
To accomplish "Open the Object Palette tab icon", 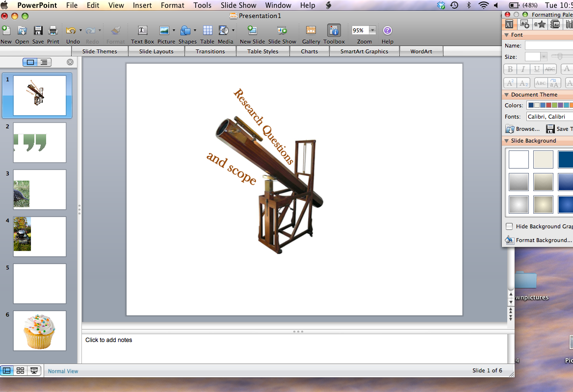I will coord(525,24).
